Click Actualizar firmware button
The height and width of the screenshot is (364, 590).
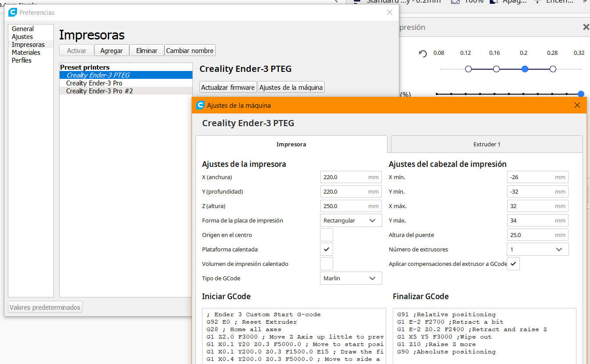coord(228,87)
